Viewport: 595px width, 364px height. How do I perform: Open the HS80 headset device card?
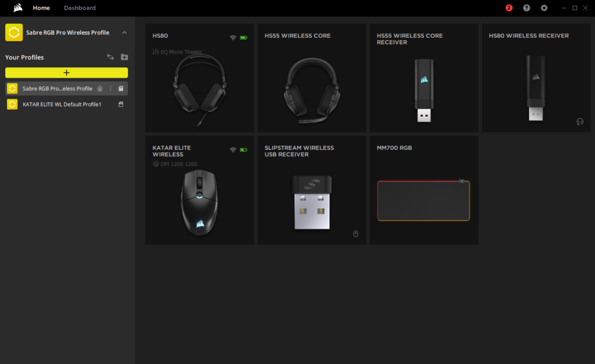[200, 78]
